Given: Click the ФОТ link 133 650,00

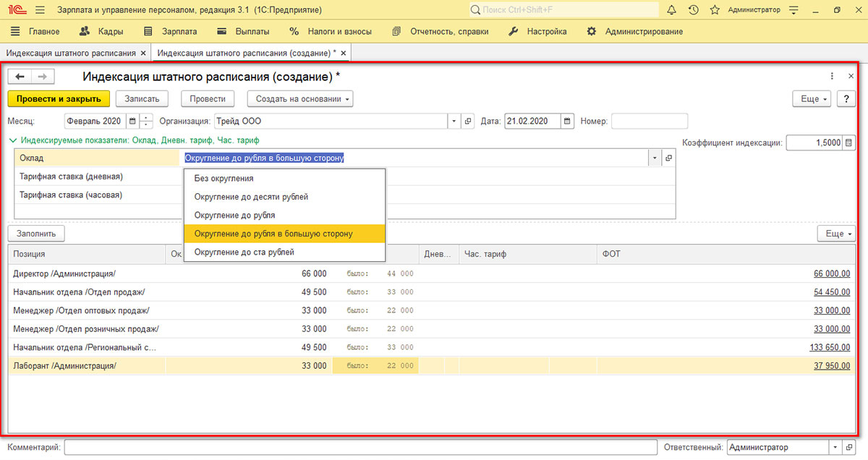Looking at the screenshot, I should 829,347.
